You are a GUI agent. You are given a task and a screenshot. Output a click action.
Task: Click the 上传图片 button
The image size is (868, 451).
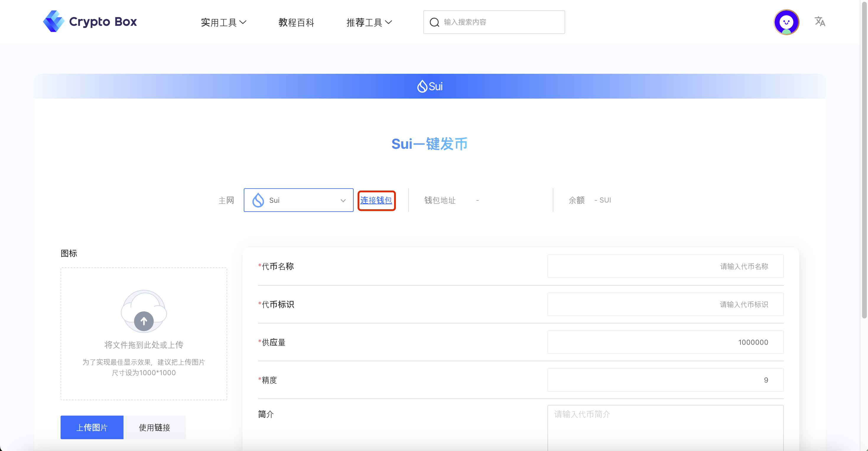[92, 427]
